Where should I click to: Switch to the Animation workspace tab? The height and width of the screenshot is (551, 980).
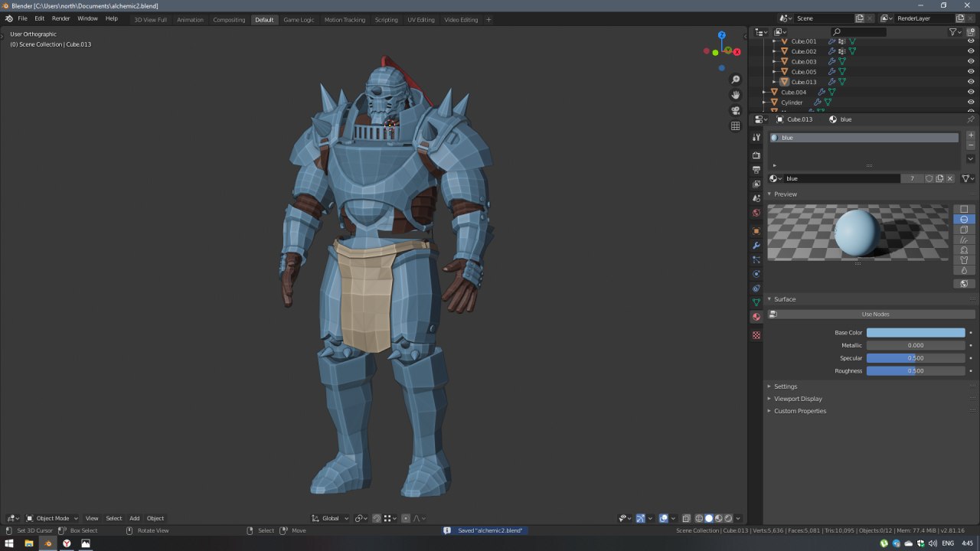pos(190,19)
